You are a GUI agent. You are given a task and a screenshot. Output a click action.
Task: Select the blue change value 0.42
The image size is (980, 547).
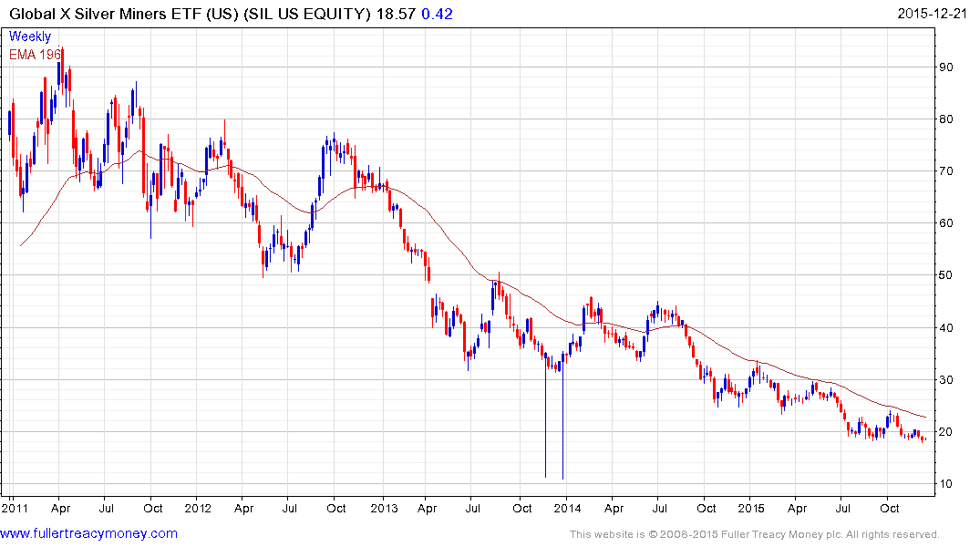click(x=437, y=14)
